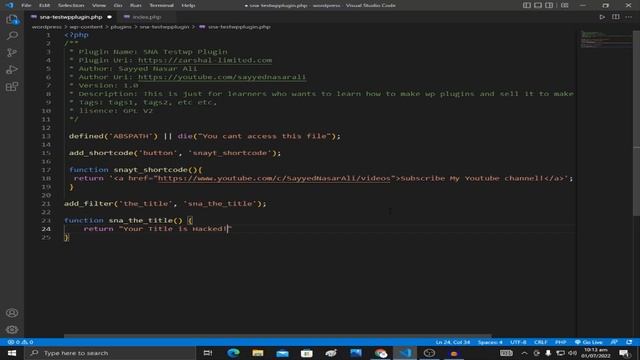Expand the plugins breadcrumb
The image size is (640, 360).
tap(121, 27)
